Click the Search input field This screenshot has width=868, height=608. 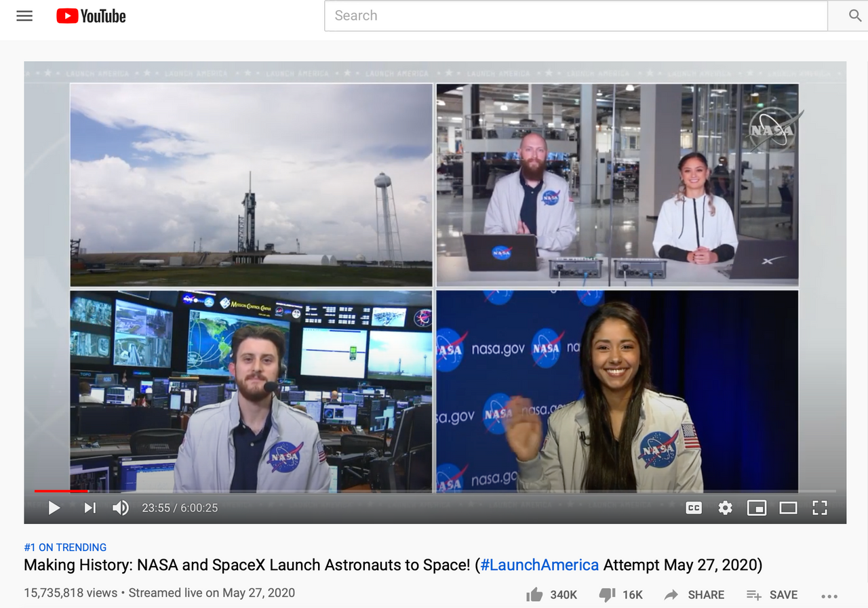click(x=576, y=16)
